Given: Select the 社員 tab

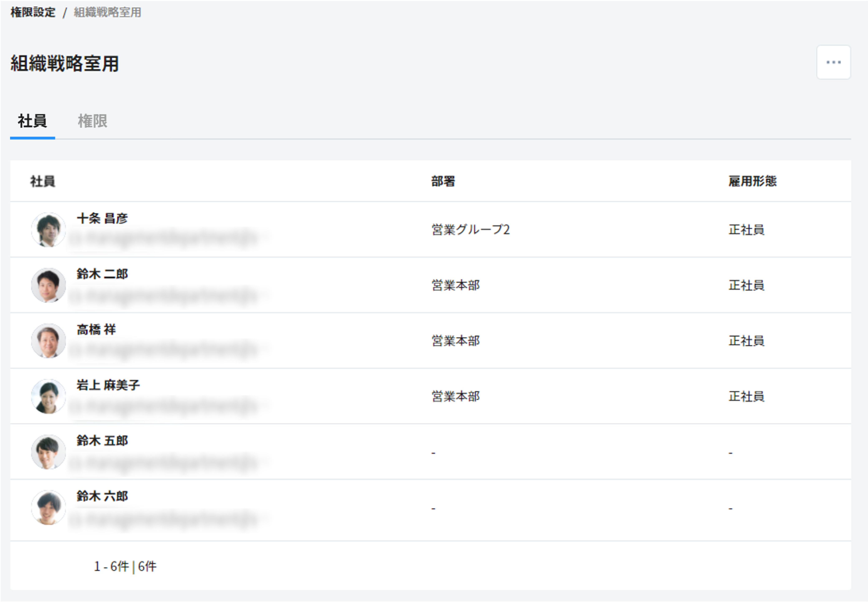Looking at the screenshot, I should (33, 121).
